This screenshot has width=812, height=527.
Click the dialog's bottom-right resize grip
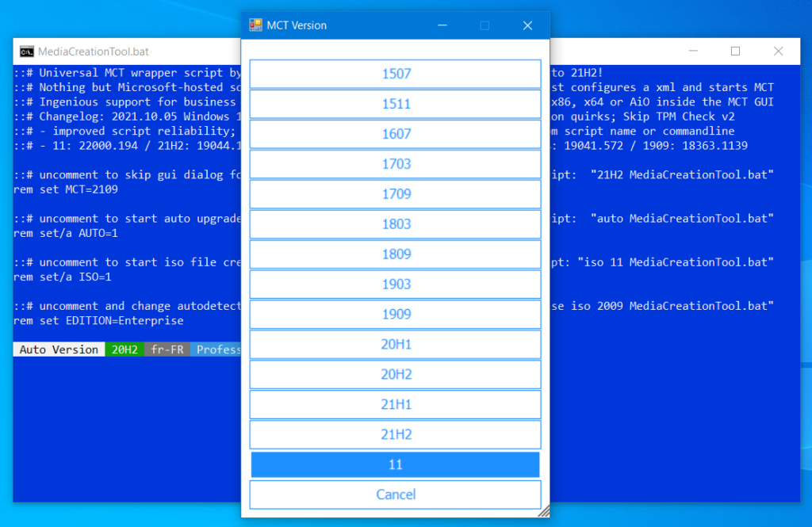[544, 512]
